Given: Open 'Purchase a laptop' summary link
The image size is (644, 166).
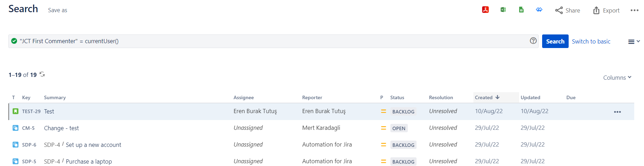Looking at the screenshot, I should pos(89,161).
